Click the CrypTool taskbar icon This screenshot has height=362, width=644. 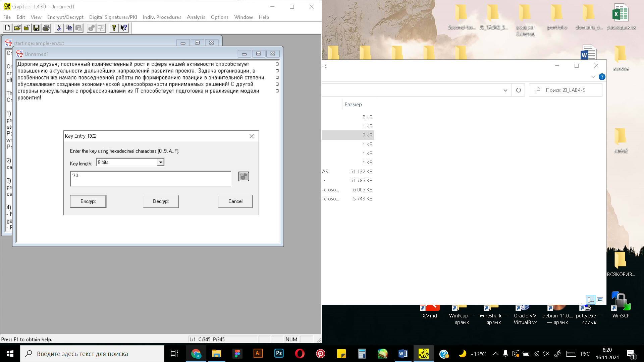pos(424,354)
